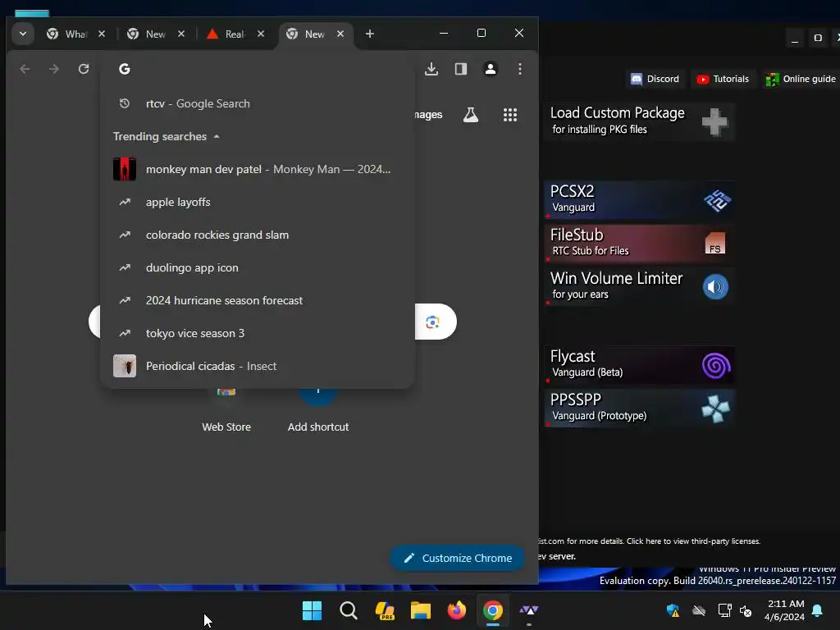Choose 'colorado rockies grand slam' suggestion
This screenshot has width=840, height=630.
pos(258,235)
